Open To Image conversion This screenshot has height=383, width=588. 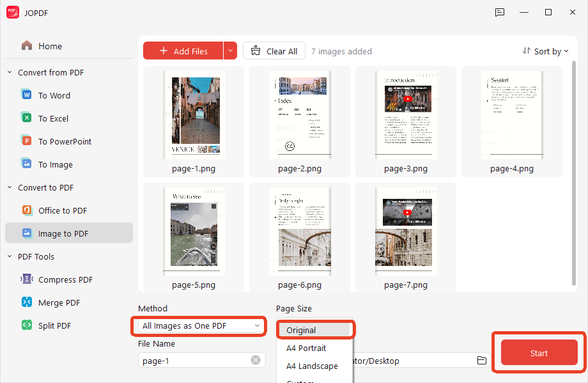[69, 164]
